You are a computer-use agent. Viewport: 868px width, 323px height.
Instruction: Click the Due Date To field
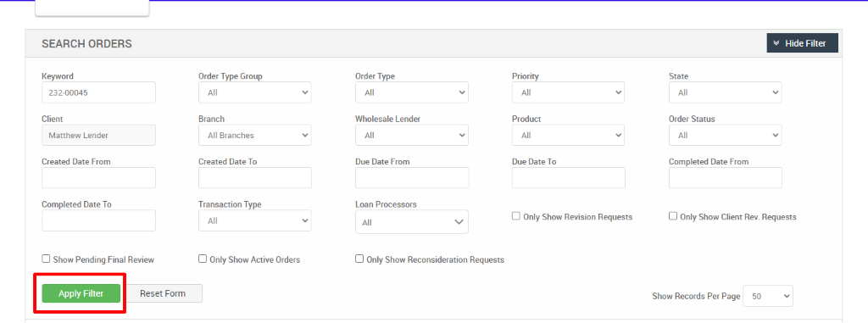click(569, 178)
